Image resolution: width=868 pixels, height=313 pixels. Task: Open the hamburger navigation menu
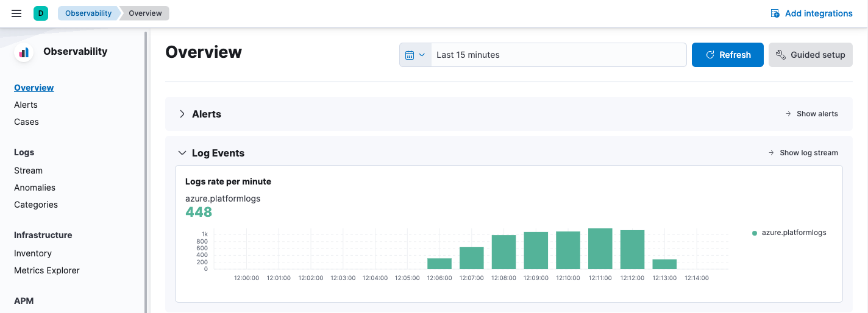pyautogui.click(x=16, y=13)
